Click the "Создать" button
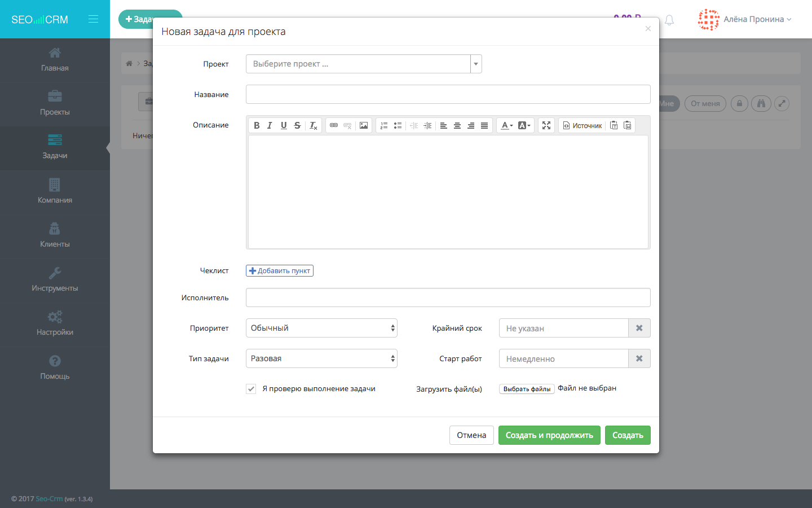This screenshot has width=812, height=508. pos(628,435)
